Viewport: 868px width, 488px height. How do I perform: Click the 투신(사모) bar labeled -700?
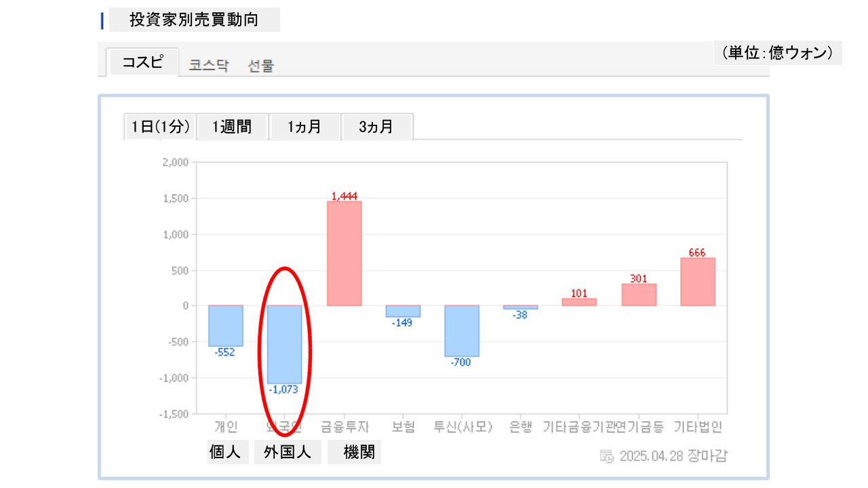462,331
